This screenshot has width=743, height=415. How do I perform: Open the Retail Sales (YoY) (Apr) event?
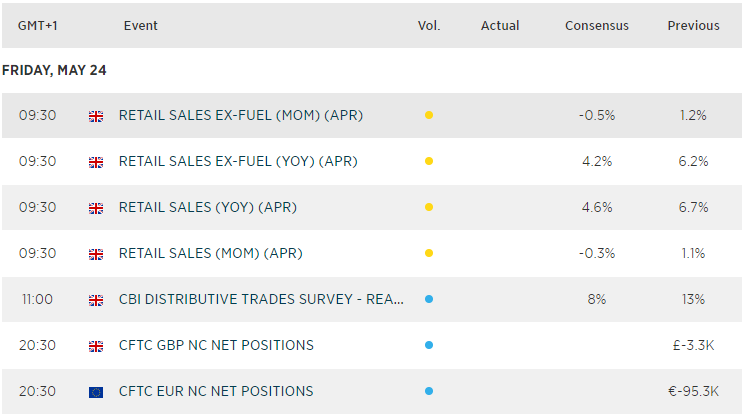[x=207, y=208]
